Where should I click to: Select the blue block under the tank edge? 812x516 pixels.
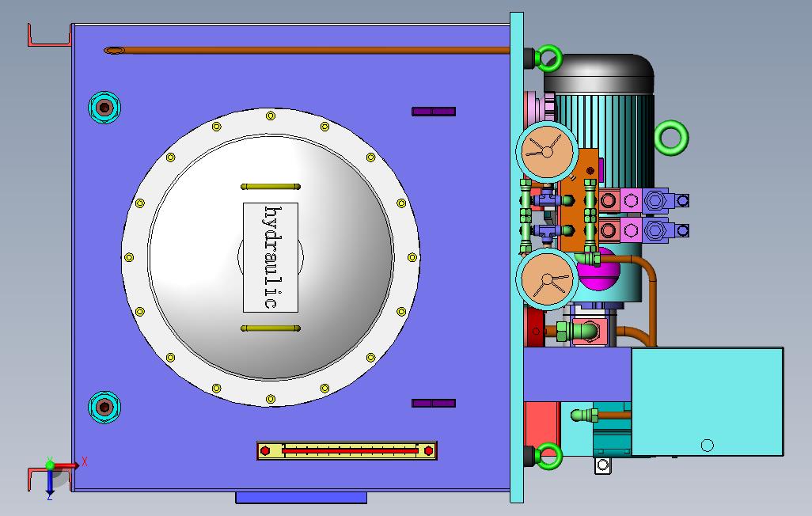pos(302,497)
